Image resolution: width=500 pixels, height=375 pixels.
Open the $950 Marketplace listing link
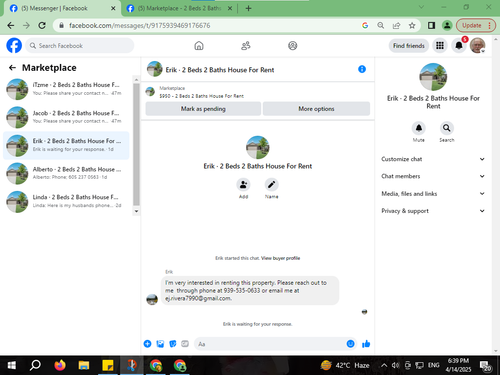point(201,96)
